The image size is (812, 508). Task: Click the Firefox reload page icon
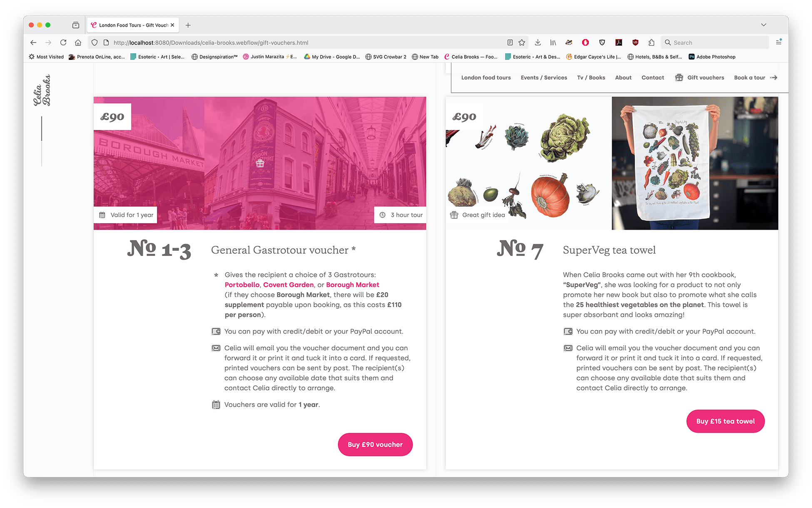[x=63, y=42]
